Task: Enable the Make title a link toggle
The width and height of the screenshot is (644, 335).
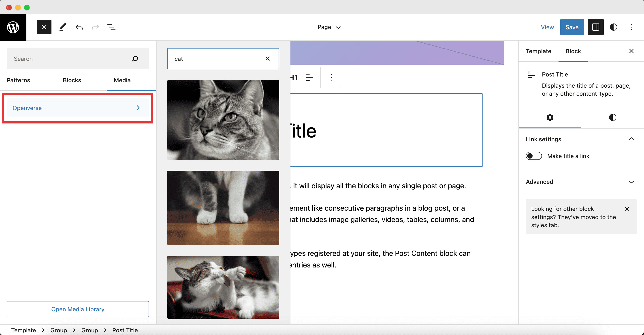Action: (x=534, y=156)
